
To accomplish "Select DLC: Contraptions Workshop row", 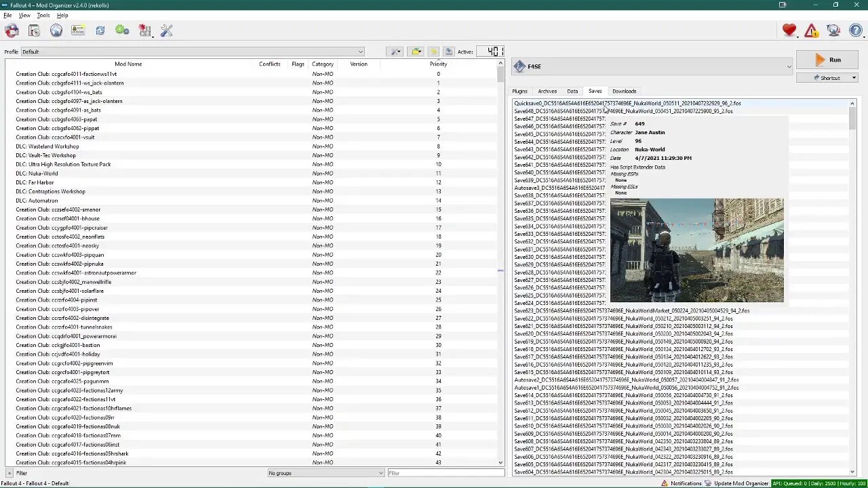I will pyautogui.click(x=251, y=191).
